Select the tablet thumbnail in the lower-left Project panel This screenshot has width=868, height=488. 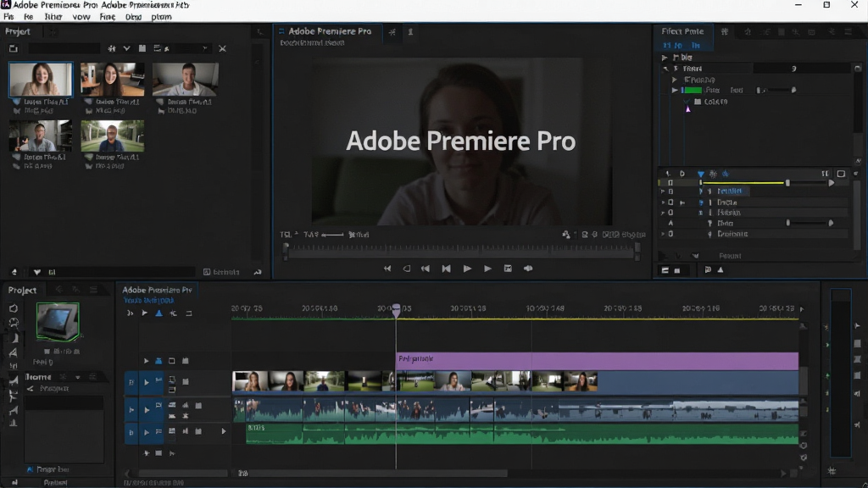click(x=58, y=321)
